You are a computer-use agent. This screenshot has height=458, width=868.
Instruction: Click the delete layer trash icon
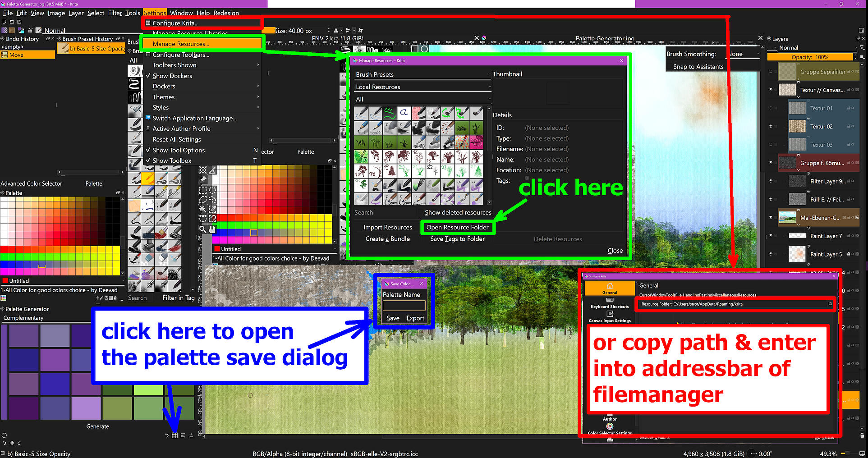click(862, 435)
